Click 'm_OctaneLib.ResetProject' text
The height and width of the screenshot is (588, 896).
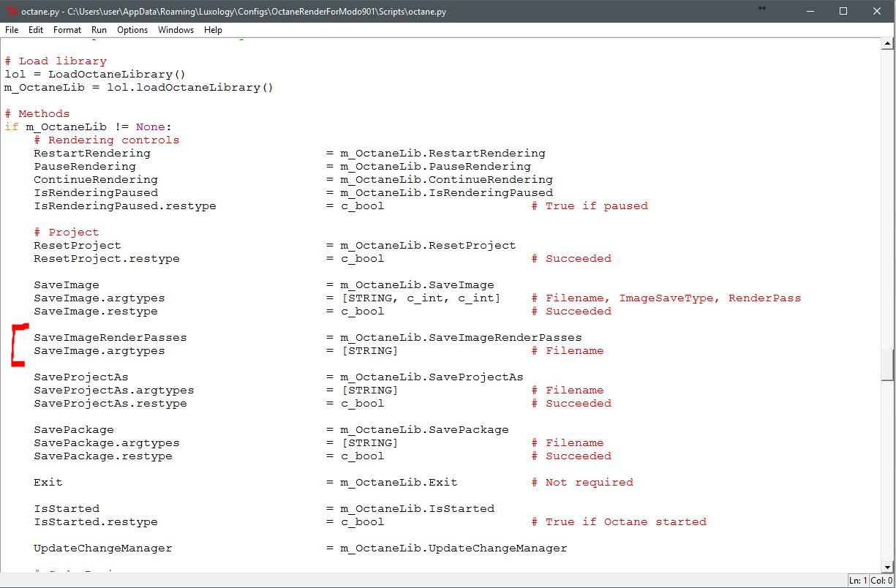(x=429, y=246)
